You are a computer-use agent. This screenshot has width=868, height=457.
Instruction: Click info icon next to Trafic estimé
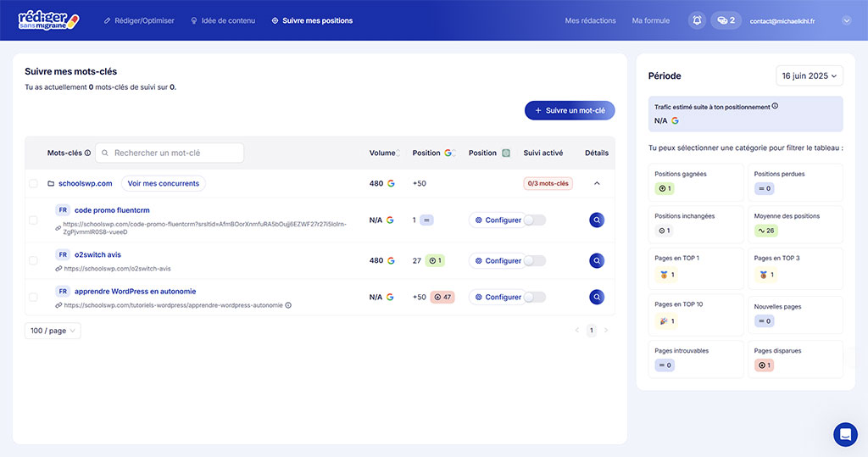(x=775, y=106)
